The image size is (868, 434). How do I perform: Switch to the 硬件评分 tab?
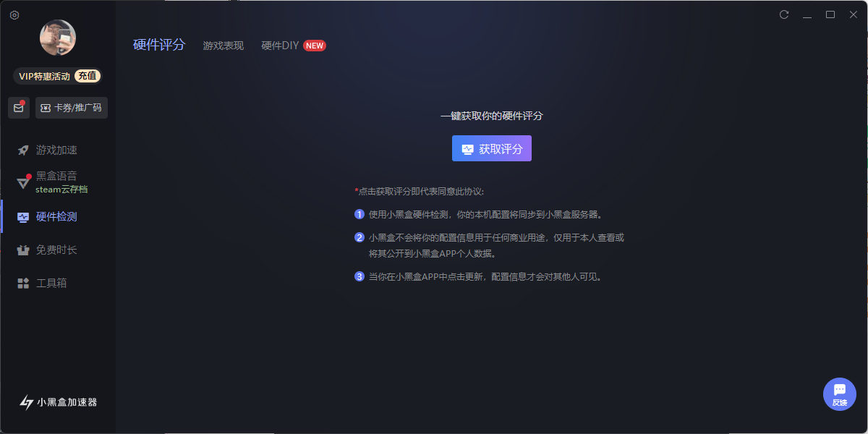(x=159, y=45)
